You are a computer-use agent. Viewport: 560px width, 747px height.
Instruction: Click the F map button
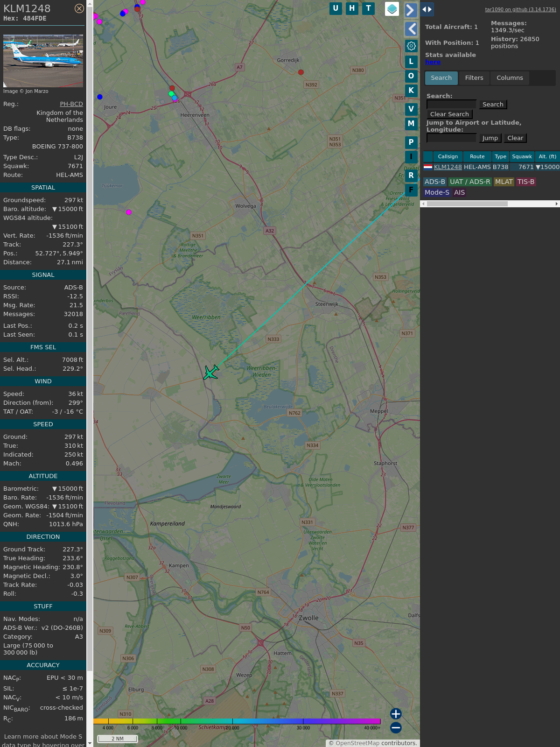[411, 190]
